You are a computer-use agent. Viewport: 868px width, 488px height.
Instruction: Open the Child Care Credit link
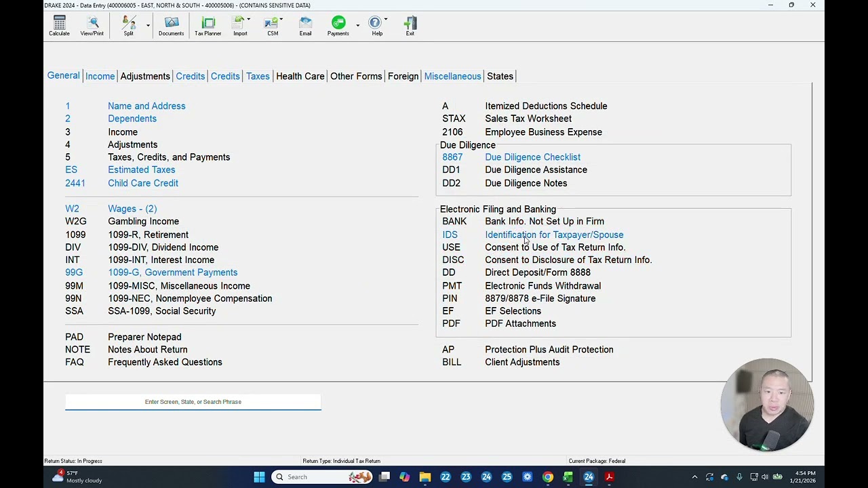143,183
